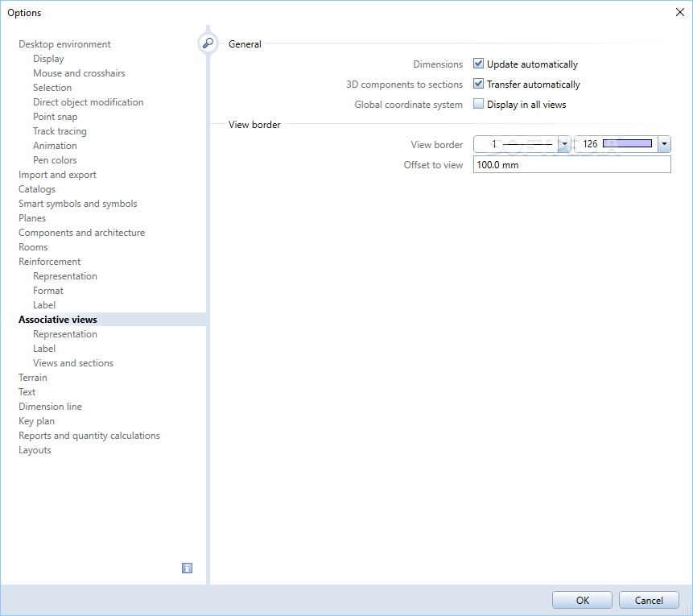This screenshot has width=693, height=616.
Task: Select the Rooms options entry
Action: click(x=33, y=247)
